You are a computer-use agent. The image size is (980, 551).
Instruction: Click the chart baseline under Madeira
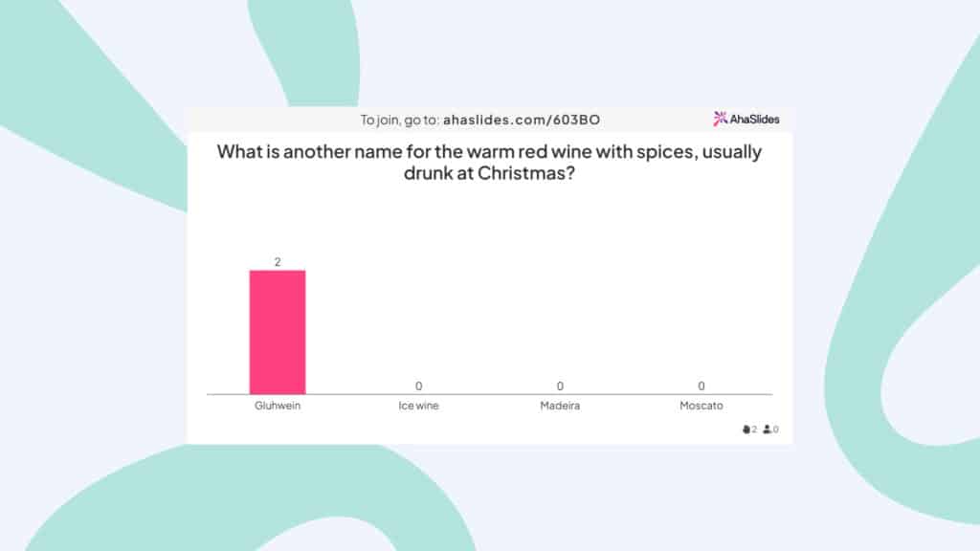click(x=560, y=394)
